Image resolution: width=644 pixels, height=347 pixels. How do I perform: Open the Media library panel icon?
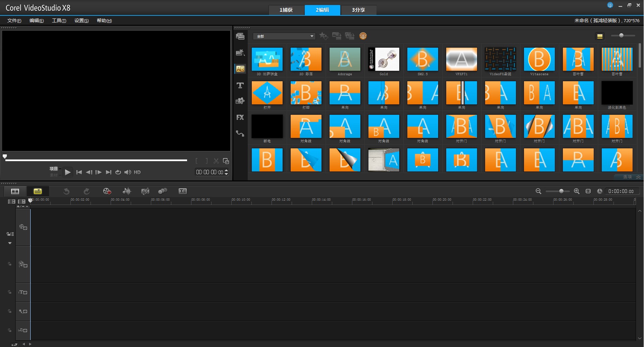click(x=240, y=36)
